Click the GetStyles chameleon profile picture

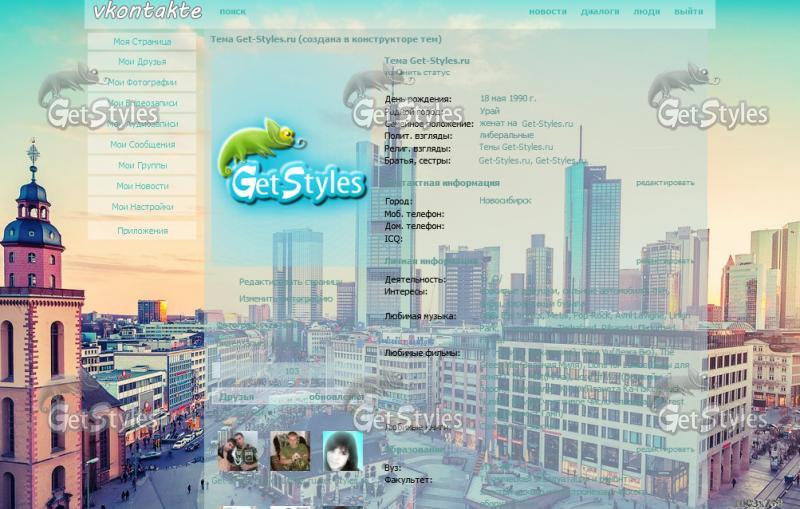tap(292, 161)
